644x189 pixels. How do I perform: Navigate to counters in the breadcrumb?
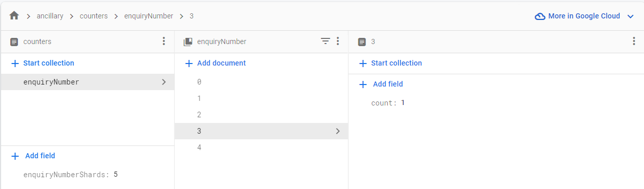[x=93, y=16]
